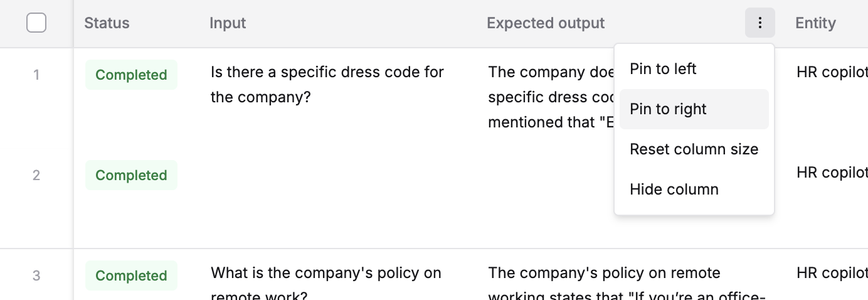Open the dress code question input cell

coord(327,85)
